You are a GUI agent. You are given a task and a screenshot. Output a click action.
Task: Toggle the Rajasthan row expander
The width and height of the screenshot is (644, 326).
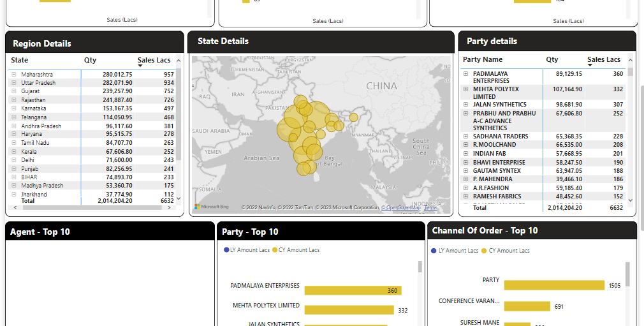point(14,100)
